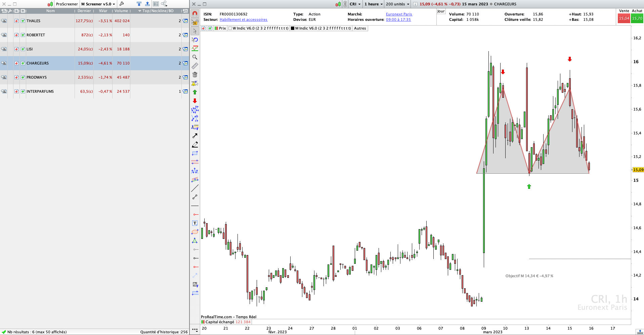
Task: Click the bell alert tool
Action: pyautogui.click(x=195, y=83)
